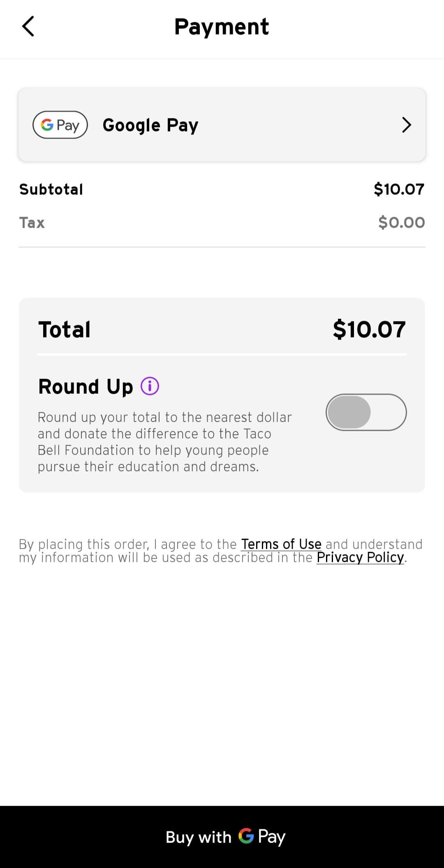The height and width of the screenshot is (868, 444).
Task: Click the Google G logo in the buy button
Action: point(246,836)
